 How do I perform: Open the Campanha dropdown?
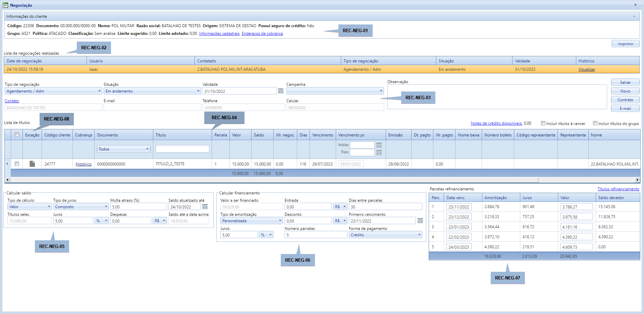(x=335, y=91)
